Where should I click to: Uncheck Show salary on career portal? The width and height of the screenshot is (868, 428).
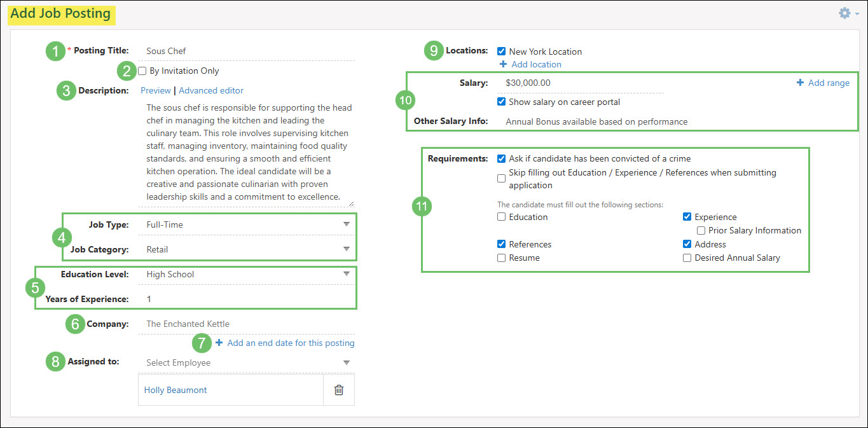point(502,102)
